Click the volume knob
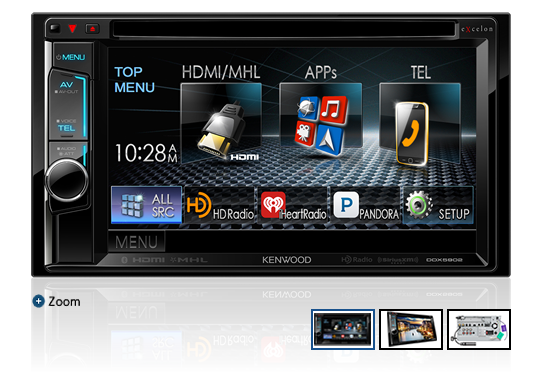The width and height of the screenshot is (538, 380). click(67, 180)
